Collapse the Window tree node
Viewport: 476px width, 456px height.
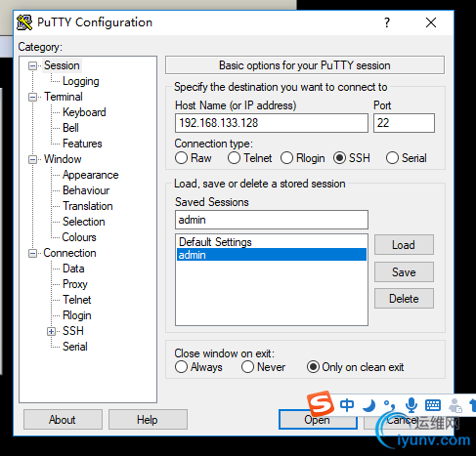coord(32,159)
